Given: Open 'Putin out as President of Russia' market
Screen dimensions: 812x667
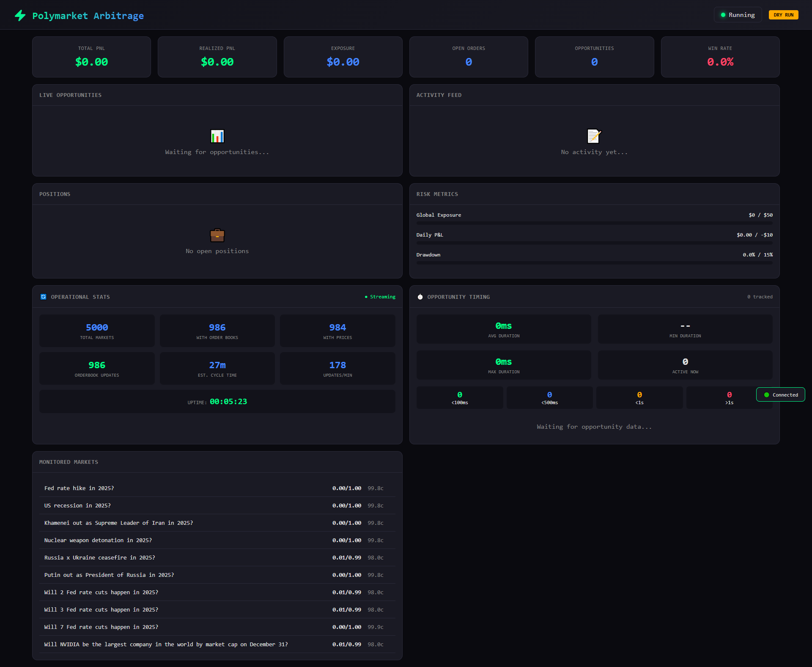Looking at the screenshot, I should point(217,575).
